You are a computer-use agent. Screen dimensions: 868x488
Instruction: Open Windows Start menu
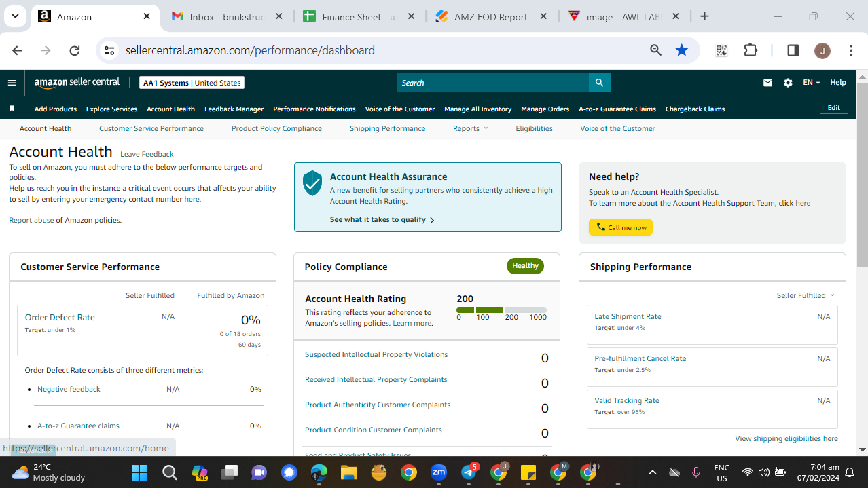(139, 472)
